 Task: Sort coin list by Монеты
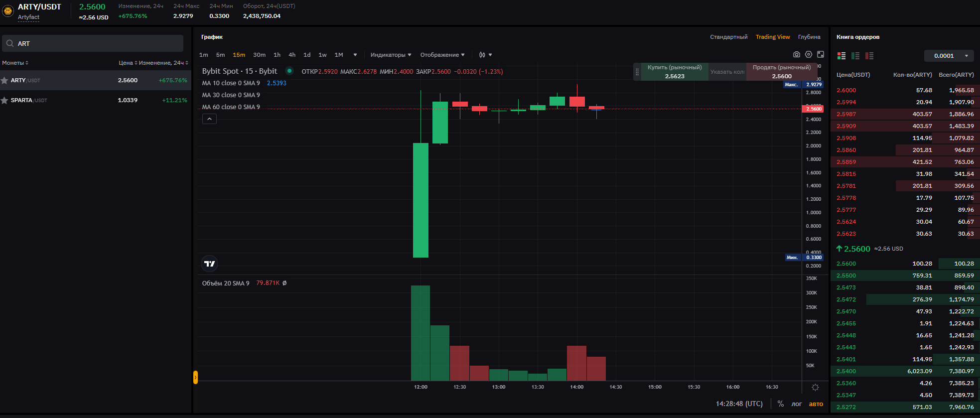(15, 63)
